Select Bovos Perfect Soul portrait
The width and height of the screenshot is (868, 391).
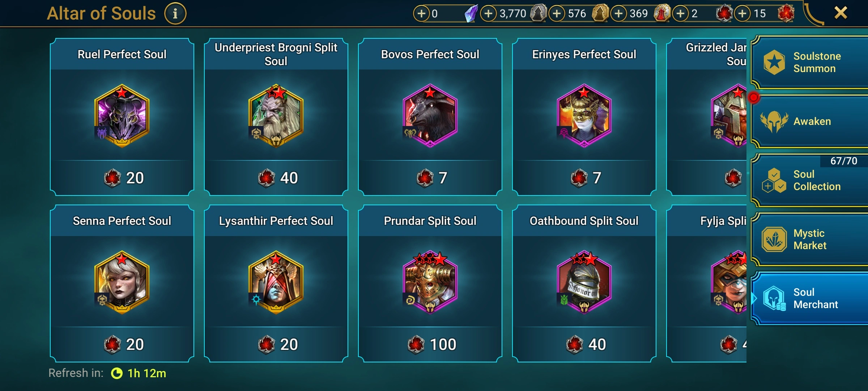tap(430, 116)
